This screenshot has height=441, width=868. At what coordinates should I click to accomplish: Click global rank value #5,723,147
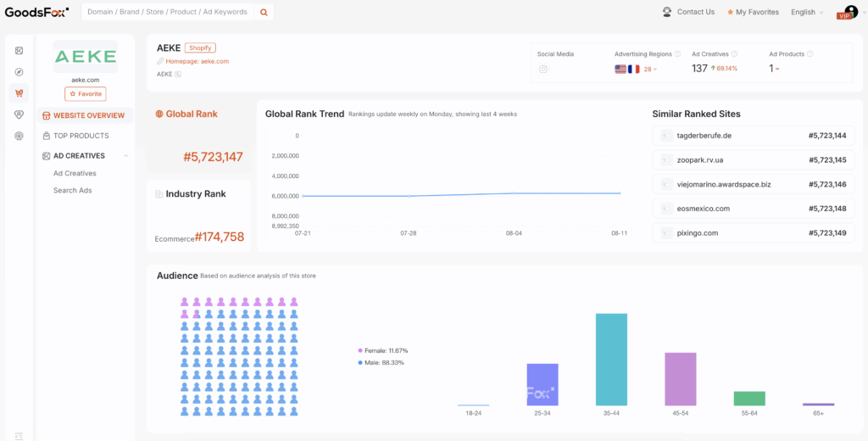pyautogui.click(x=213, y=157)
